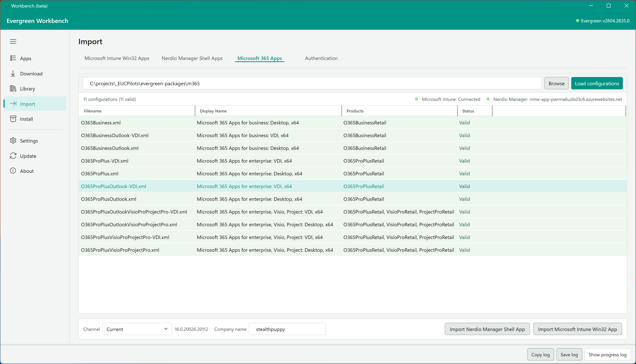
Task: Sort by the Display Name column header
Action: (268, 111)
